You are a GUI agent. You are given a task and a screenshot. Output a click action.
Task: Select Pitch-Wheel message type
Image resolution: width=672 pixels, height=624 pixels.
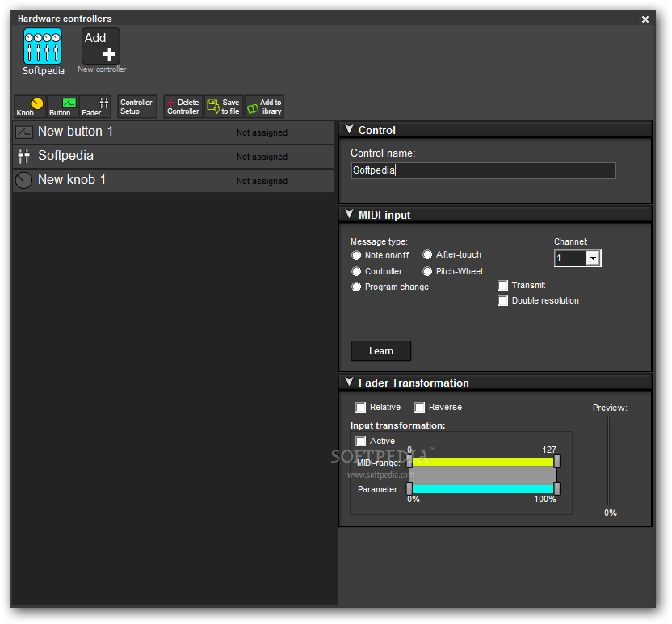click(x=427, y=271)
